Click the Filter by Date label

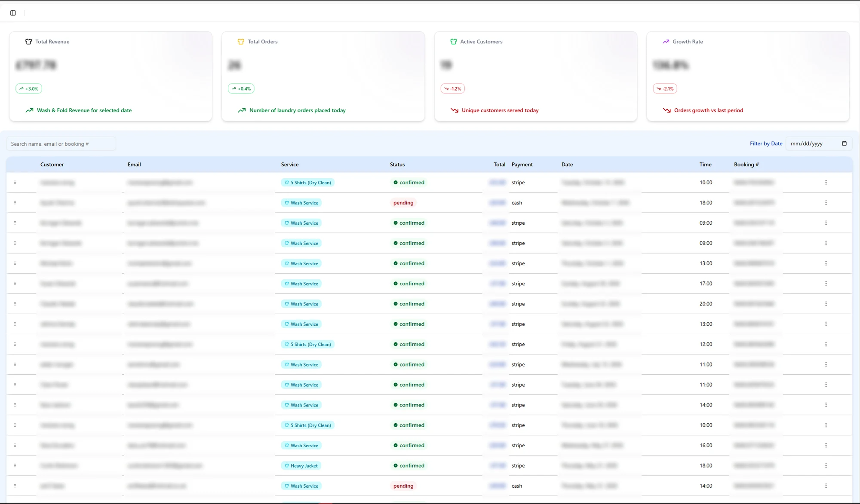[x=766, y=144]
